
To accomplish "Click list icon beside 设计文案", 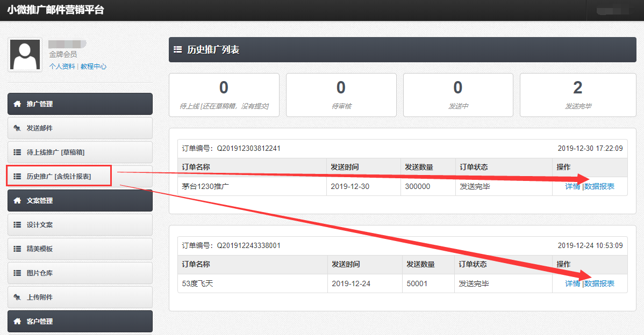I will [x=17, y=225].
